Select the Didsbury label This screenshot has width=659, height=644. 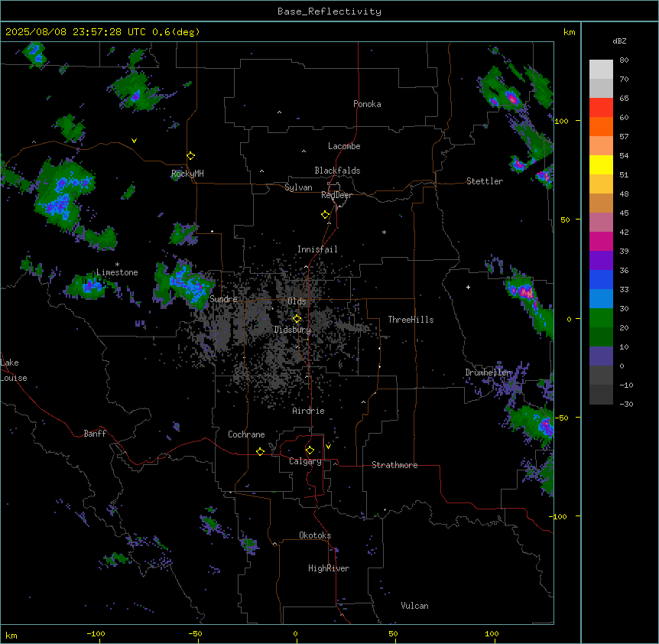click(x=293, y=330)
